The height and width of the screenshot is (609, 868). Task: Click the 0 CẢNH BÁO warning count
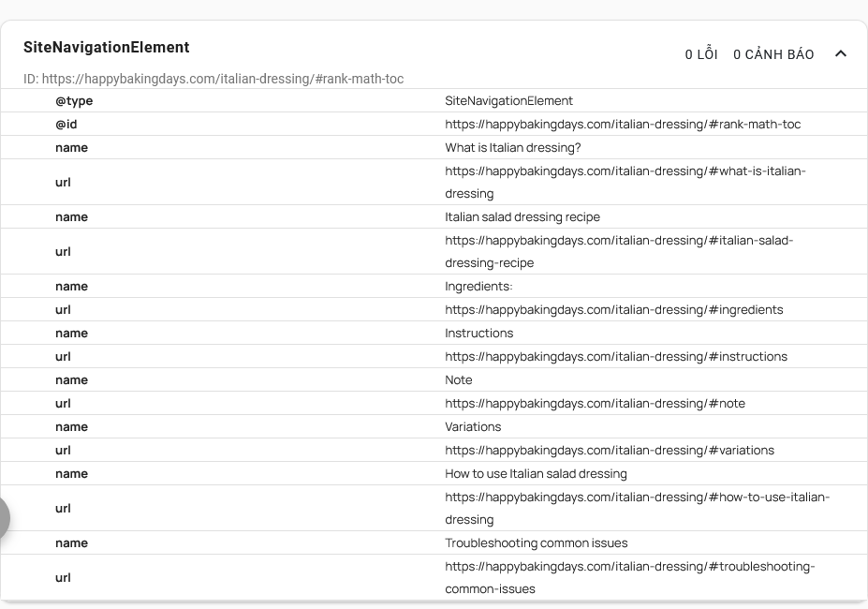[x=773, y=54]
